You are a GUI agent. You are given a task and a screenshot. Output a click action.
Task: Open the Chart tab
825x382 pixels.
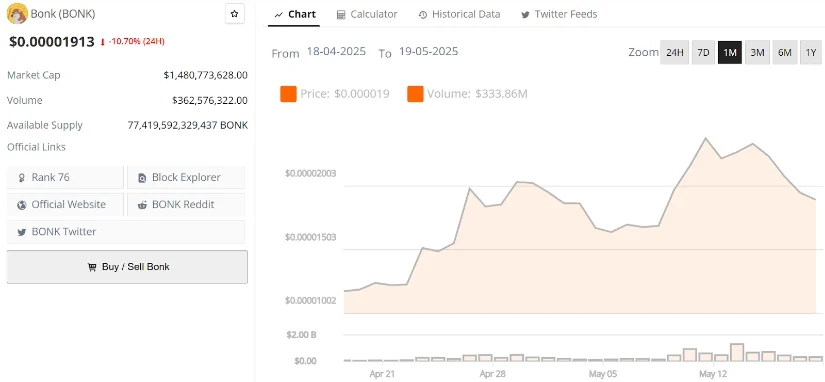[x=295, y=14]
